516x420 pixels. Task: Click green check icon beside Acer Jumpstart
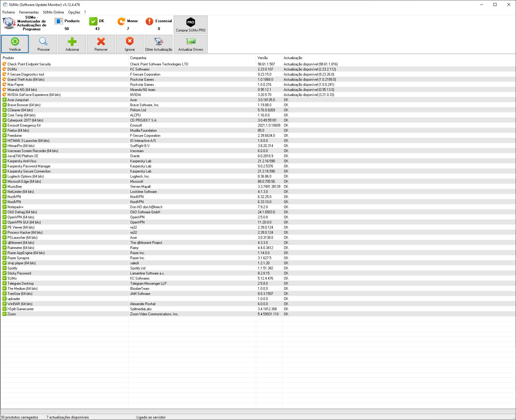(4, 100)
